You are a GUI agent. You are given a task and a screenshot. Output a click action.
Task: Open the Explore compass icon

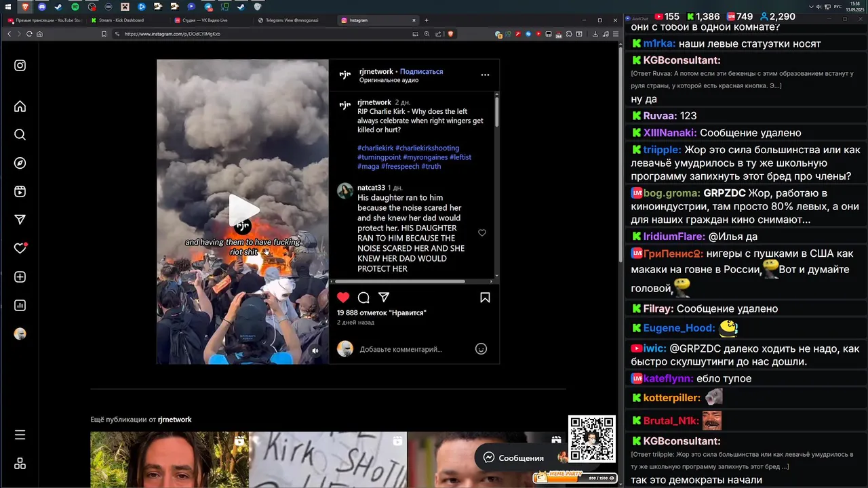coord(20,163)
